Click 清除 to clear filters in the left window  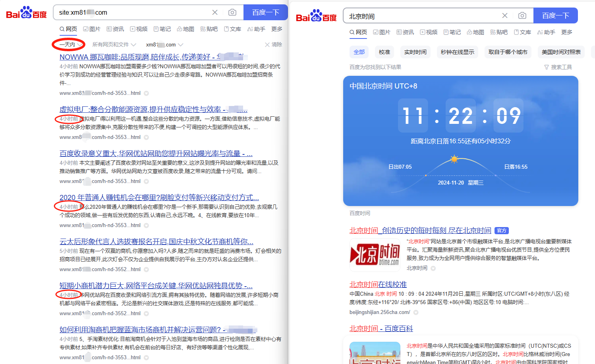click(x=274, y=44)
